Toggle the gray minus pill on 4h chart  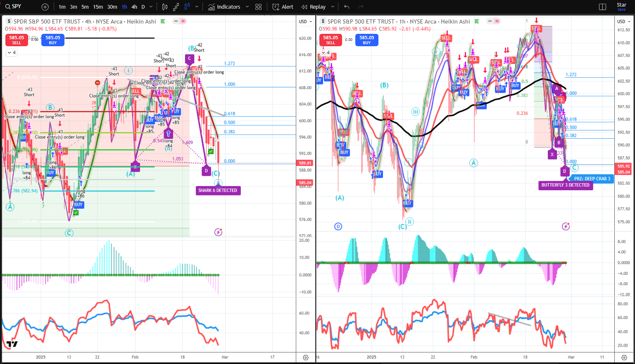176,21
